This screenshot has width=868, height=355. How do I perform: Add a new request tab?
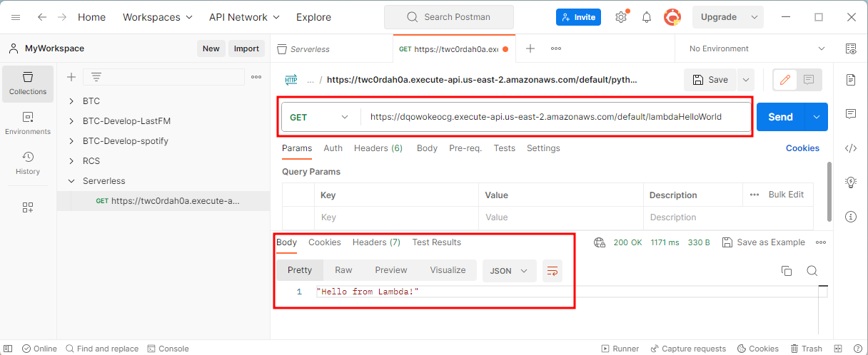[530, 48]
